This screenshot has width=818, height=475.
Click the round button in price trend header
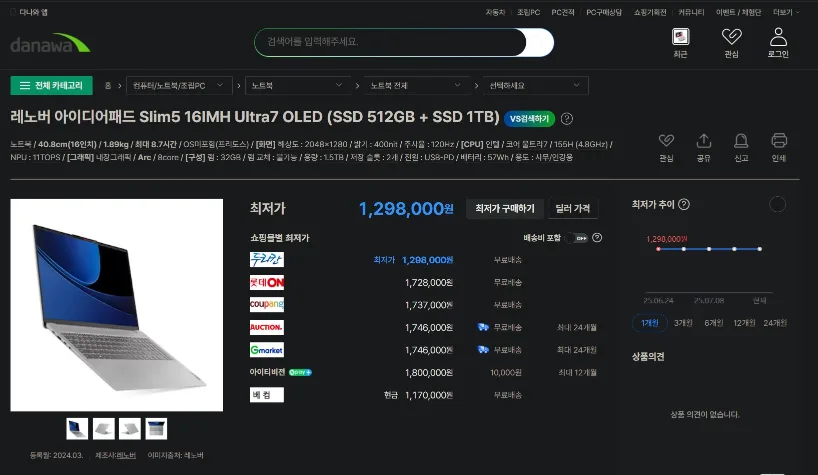point(777,204)
